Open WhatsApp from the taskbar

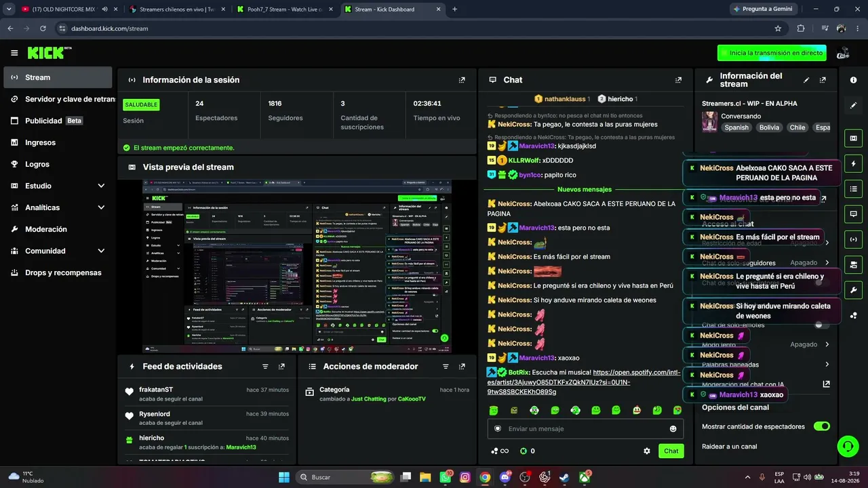446,477
